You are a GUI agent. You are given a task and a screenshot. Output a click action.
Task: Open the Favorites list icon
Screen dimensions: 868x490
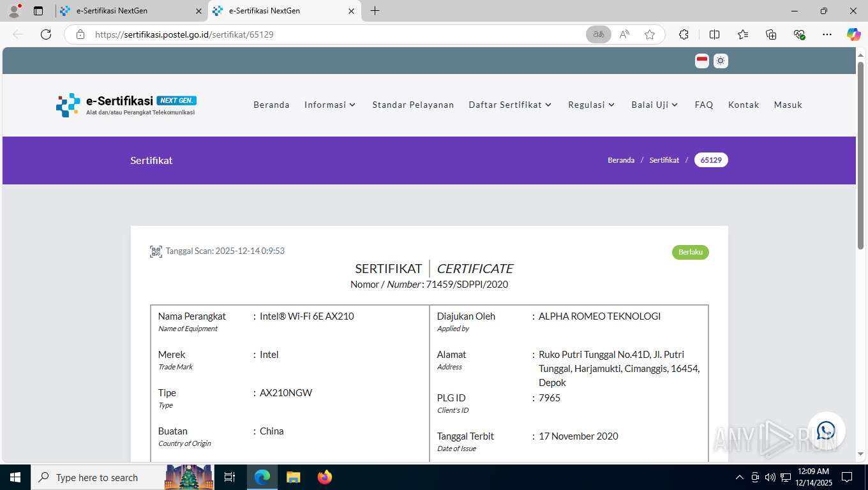coord(743,34)
